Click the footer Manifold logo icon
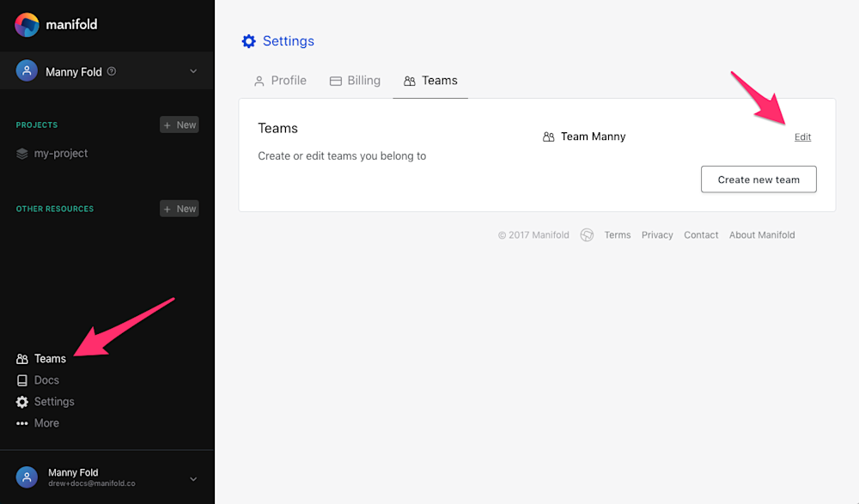This screenshot has height=504, width=859. (587, 235)
